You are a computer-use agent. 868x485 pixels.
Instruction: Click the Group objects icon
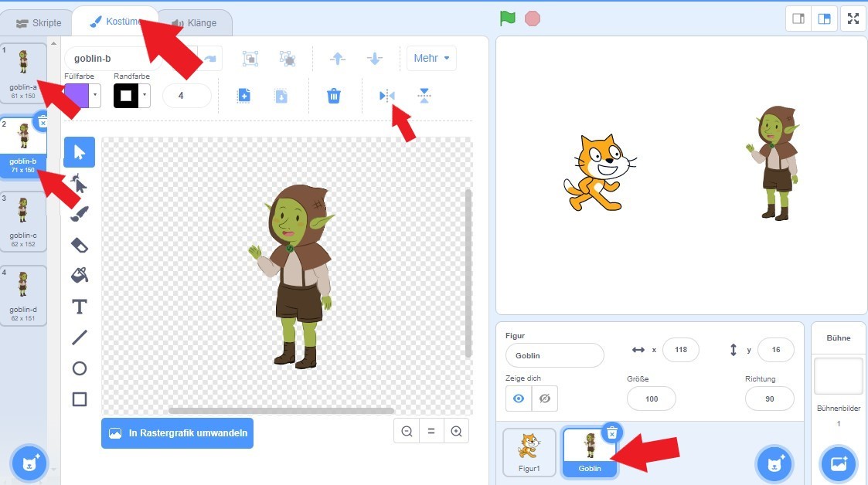coord(250,58)
